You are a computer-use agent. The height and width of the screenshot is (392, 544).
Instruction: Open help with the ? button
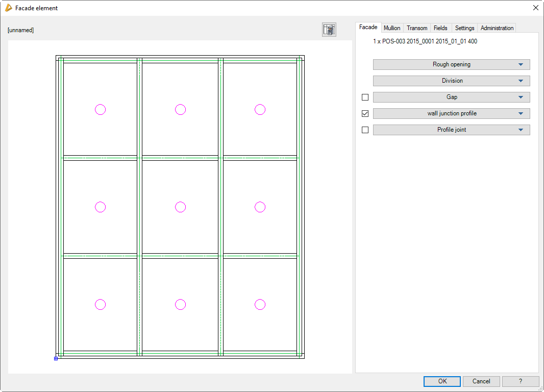520,381
